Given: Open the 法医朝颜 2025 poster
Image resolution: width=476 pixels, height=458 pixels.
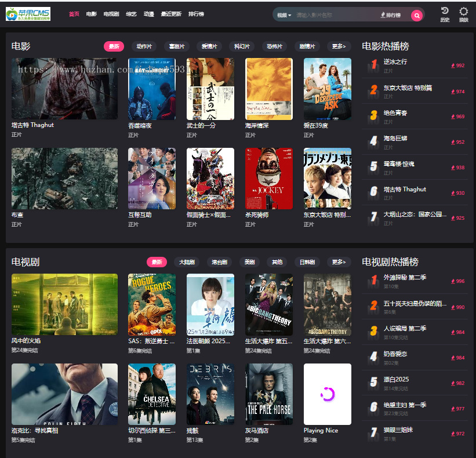Looking at the screenshot, I should tap(210, 304).
